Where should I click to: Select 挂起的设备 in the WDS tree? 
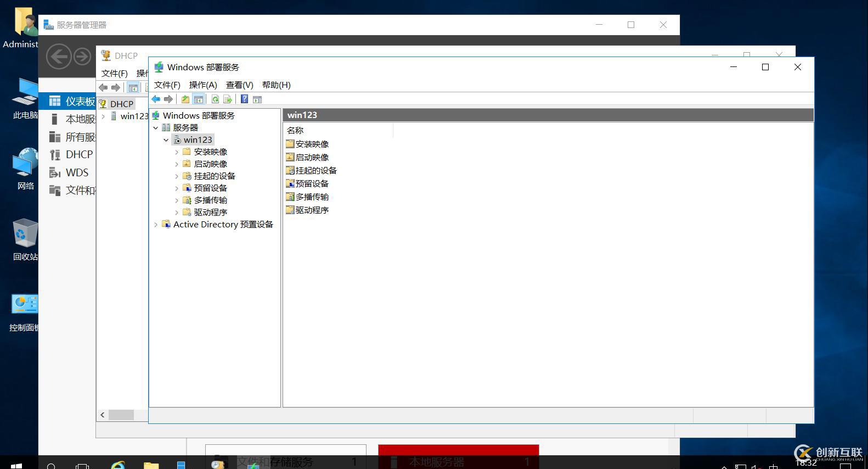tap(215, 176)
